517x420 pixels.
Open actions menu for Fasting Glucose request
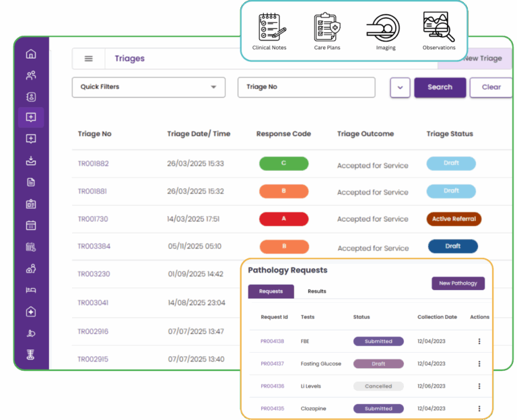(479, 363)
